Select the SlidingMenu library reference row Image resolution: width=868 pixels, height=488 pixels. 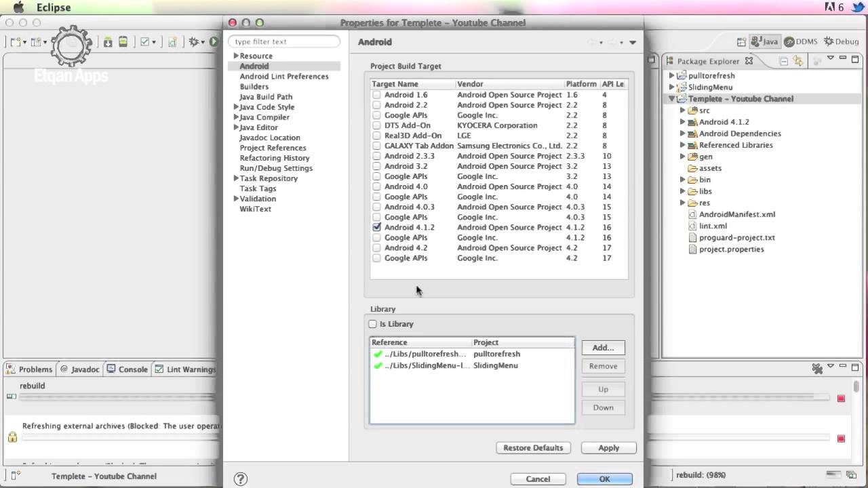click(472, 365)
